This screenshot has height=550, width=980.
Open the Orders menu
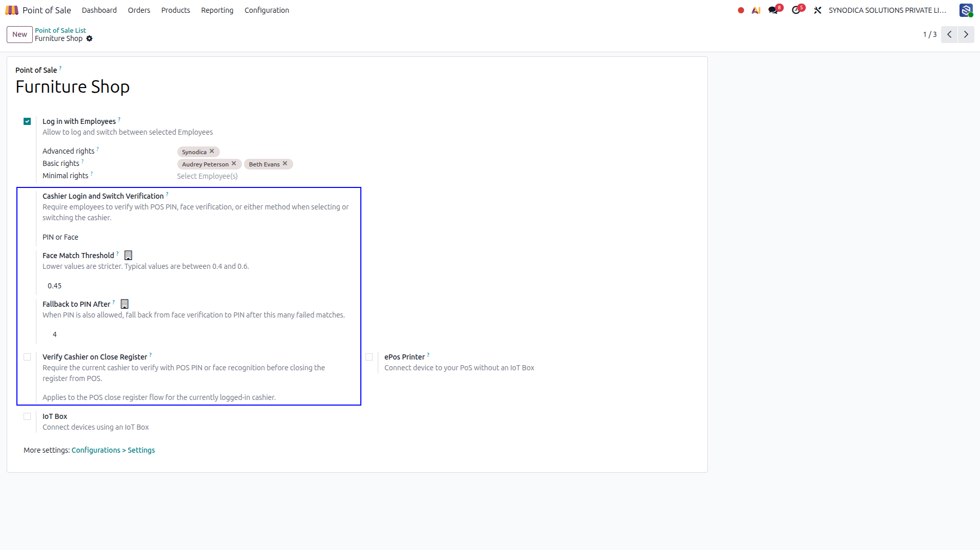coord(139,10)
